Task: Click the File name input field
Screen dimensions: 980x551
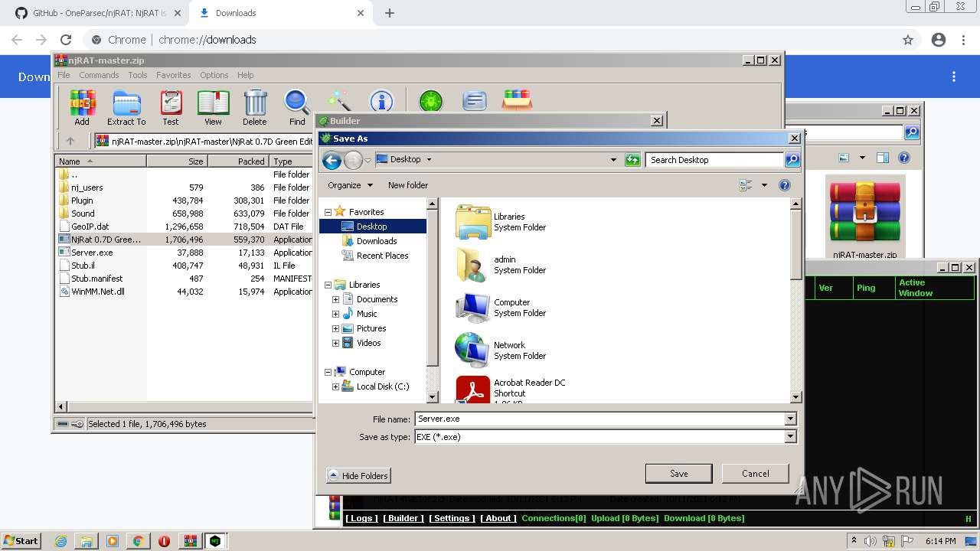Action: tap(599, 419)
